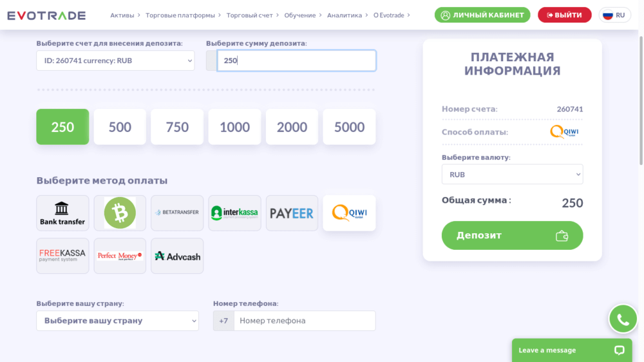The height and width of the screenshot is (362, 644).
Task: Select FreeKassa payment system
Action: point(62,256)
